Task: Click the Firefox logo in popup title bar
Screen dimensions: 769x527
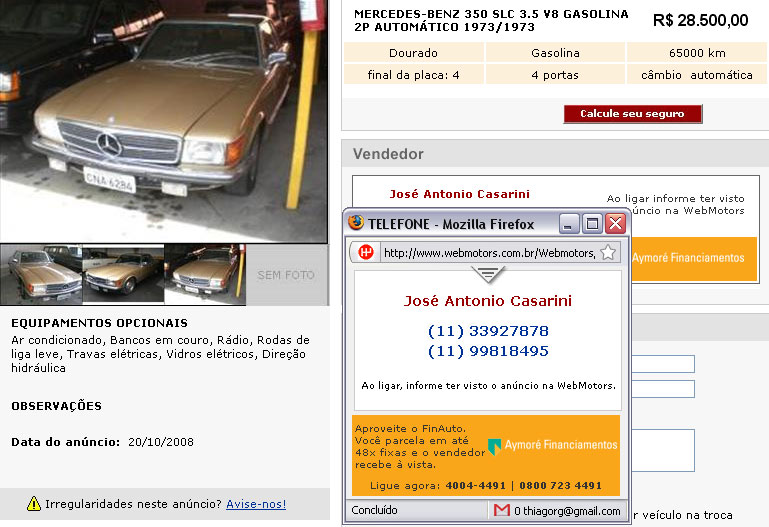Action: (x=356, y=223)
